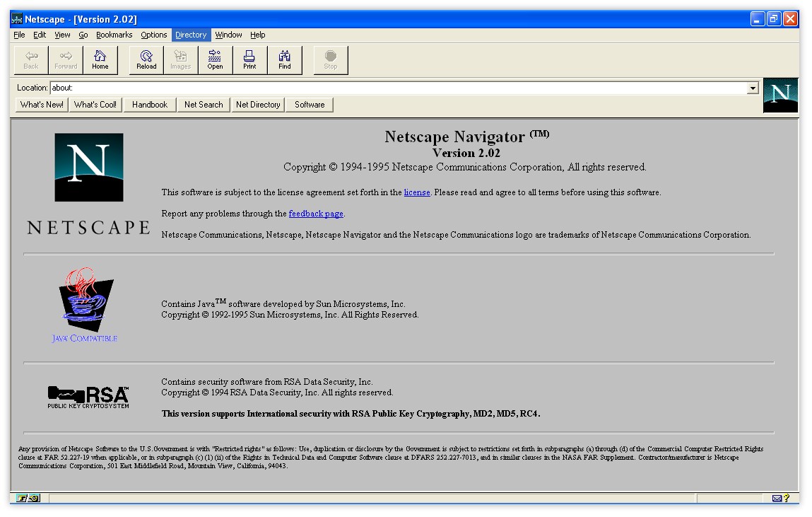The image size is (812, 517).
Task: Minimize the Netscape window
Action: pyautogui.click(x=758, y=19)
